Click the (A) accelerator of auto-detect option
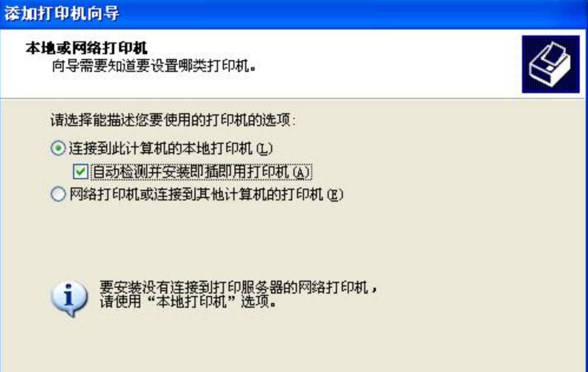Image resolution: width=588 pixels, height=372 pixels. [x=302, y=172]
